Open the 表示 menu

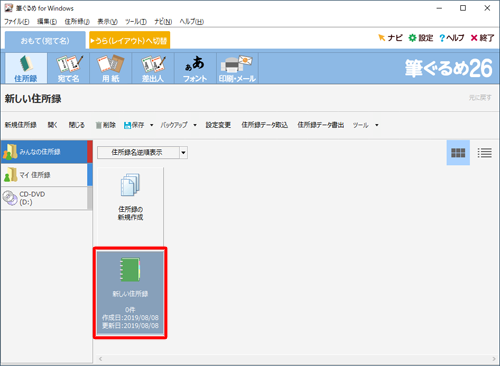107,22
